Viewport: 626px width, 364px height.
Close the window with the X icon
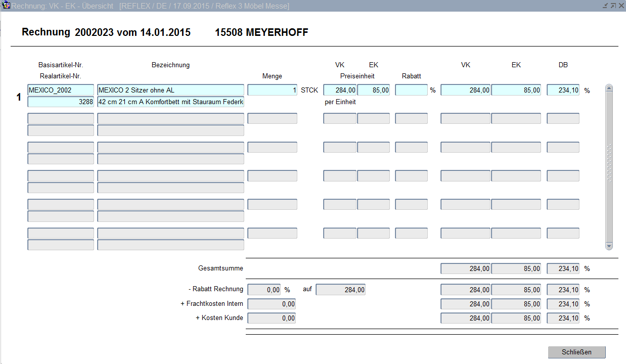[x=621, y=6]
